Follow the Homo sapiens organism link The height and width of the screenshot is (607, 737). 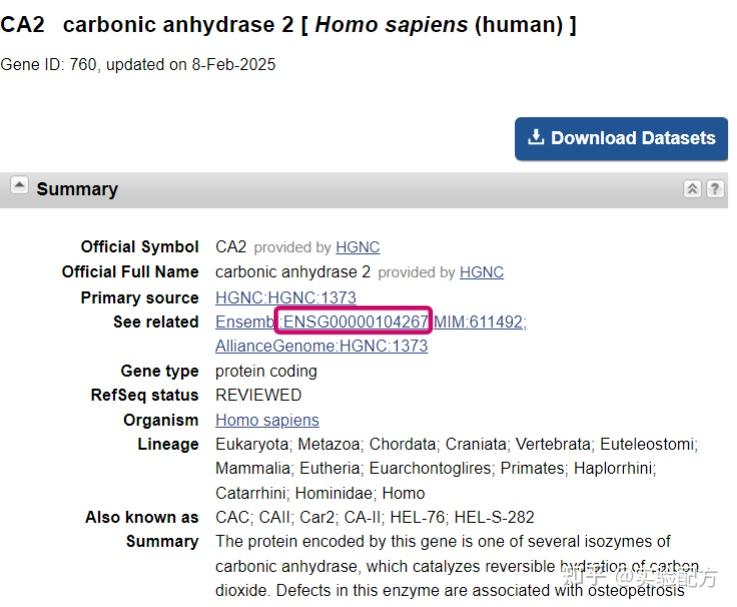(x=267, y=420)
